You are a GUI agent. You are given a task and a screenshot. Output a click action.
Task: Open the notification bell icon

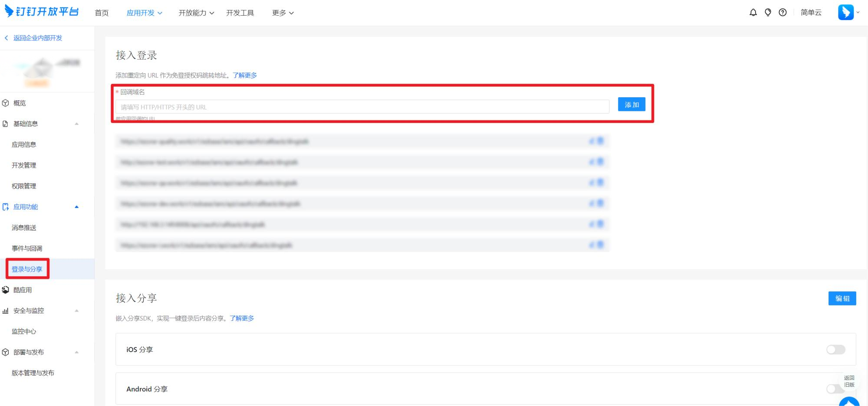753,13
